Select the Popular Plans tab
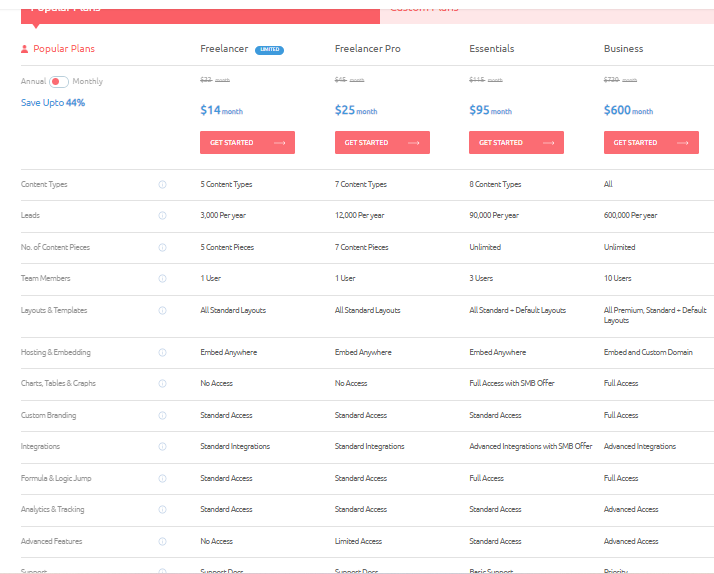This screenshot has height=574, width=714. [x=190, y=9]
